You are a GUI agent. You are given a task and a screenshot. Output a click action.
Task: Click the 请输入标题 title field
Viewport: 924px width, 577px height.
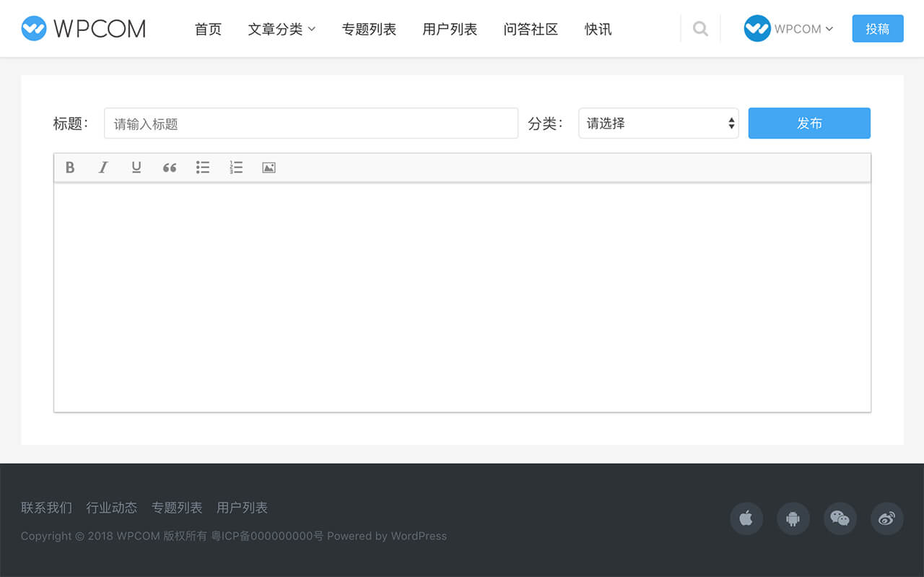(x=311, y=123)
